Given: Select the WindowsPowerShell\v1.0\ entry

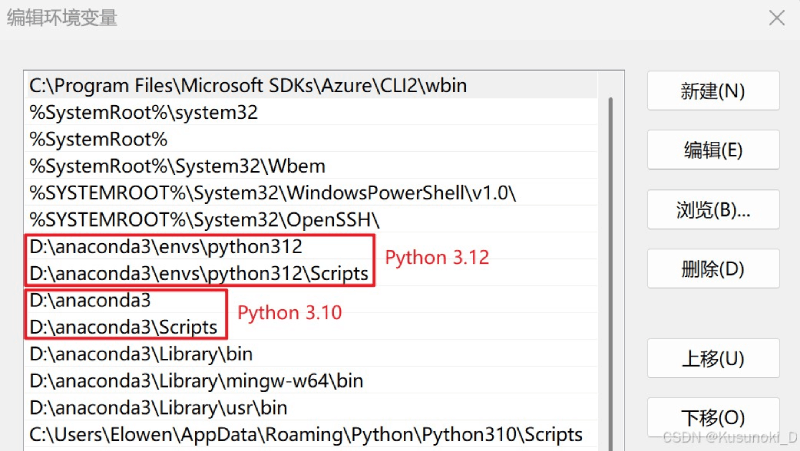Looking at the screenshot, I should (311, 193).
